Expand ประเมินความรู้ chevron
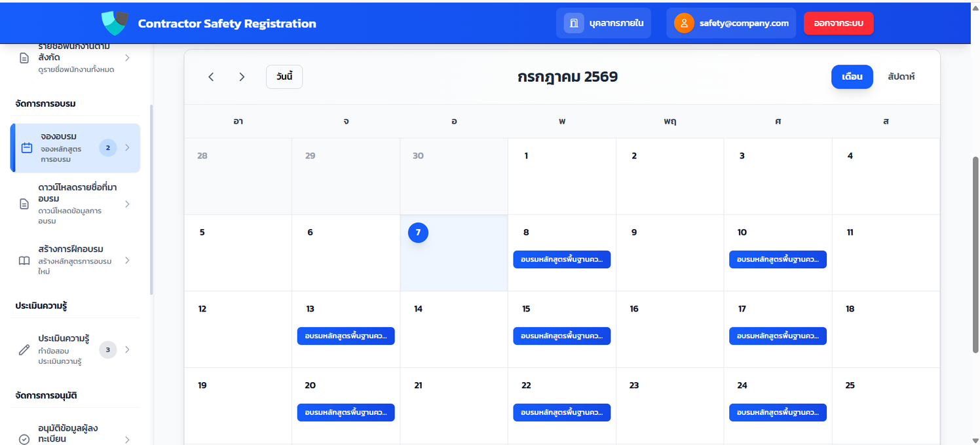This screenshot has height=445, width=980. (127, 350)
